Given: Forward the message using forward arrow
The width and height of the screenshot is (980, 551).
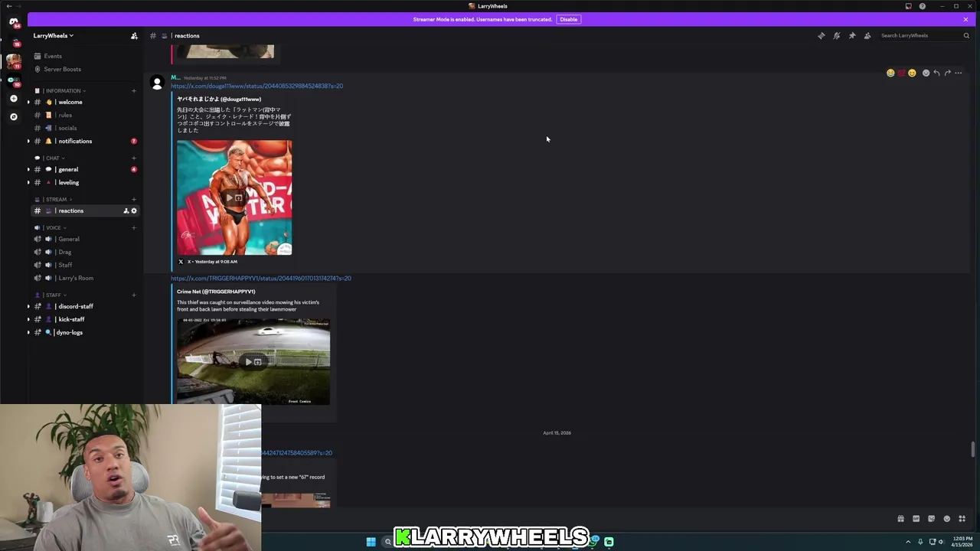Looking at the screenshot, I should [947, 73].
